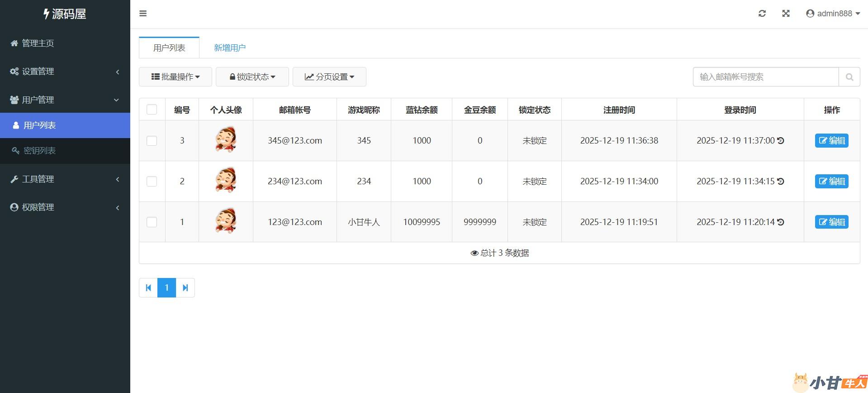Go to last page pagination arrow
The image size is (868, 393).
pyautogui.click(x=185, y=288)
